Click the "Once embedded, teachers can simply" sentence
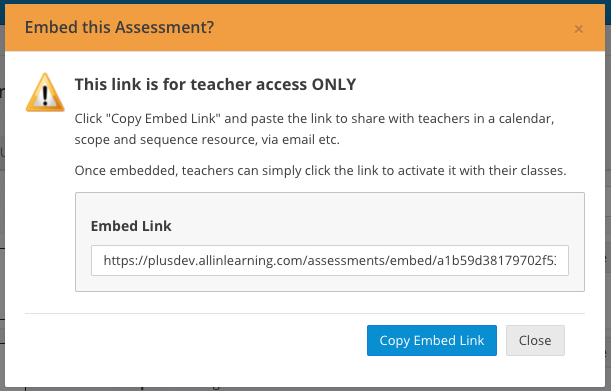The height and width of the screenshot is (391, 611). (320, 171)
